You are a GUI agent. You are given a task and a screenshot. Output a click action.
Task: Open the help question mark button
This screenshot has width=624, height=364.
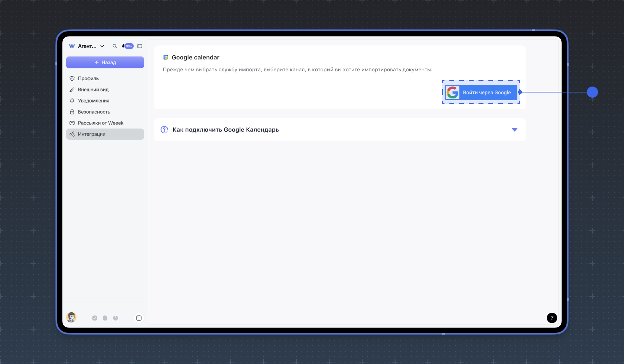(x=552, y=318)
